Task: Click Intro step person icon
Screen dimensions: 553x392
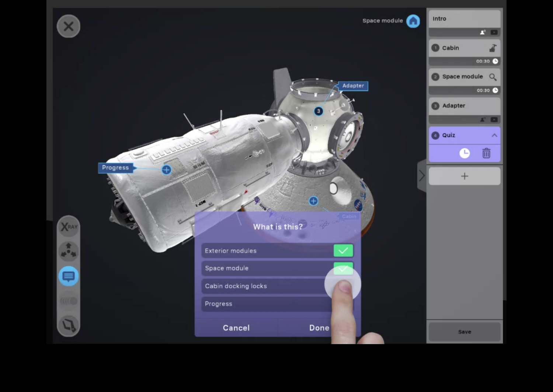Action: coord(483,32)
